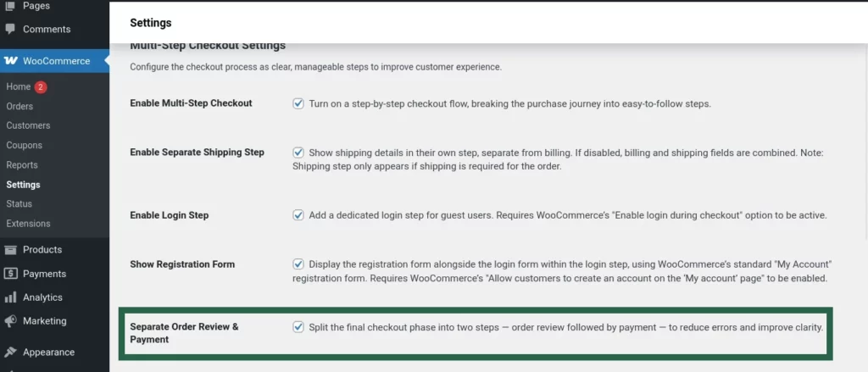Screen dimensions: 868x372
Task: Select Status under WooCommerce
Action: pos(19,204)
